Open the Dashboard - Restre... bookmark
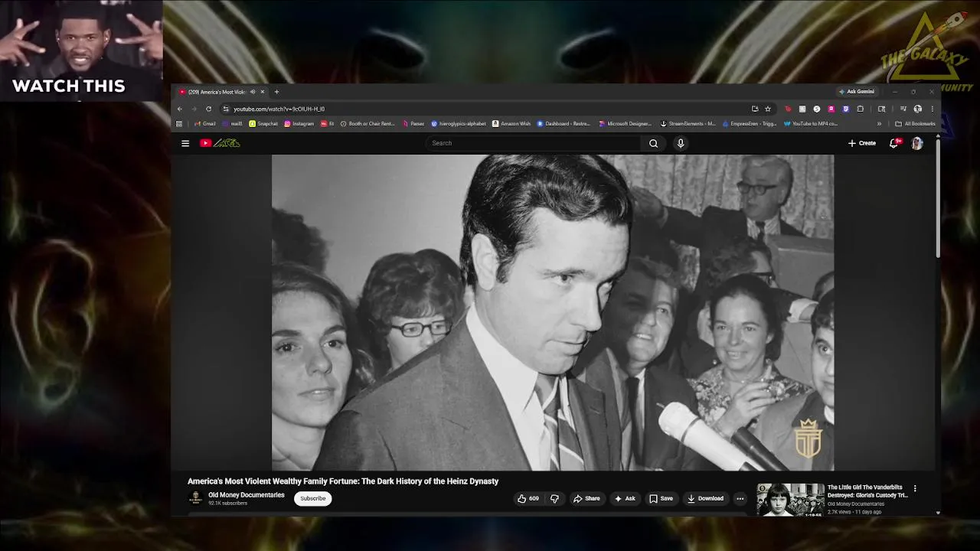The height and width of the screenshot is (551, 980). point(563,123)
